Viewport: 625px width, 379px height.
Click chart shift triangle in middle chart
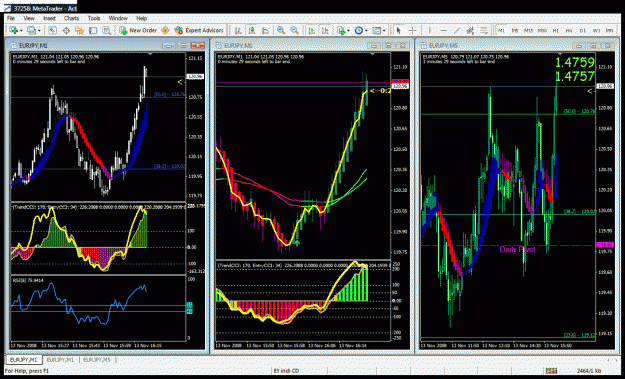click(373, 53)
